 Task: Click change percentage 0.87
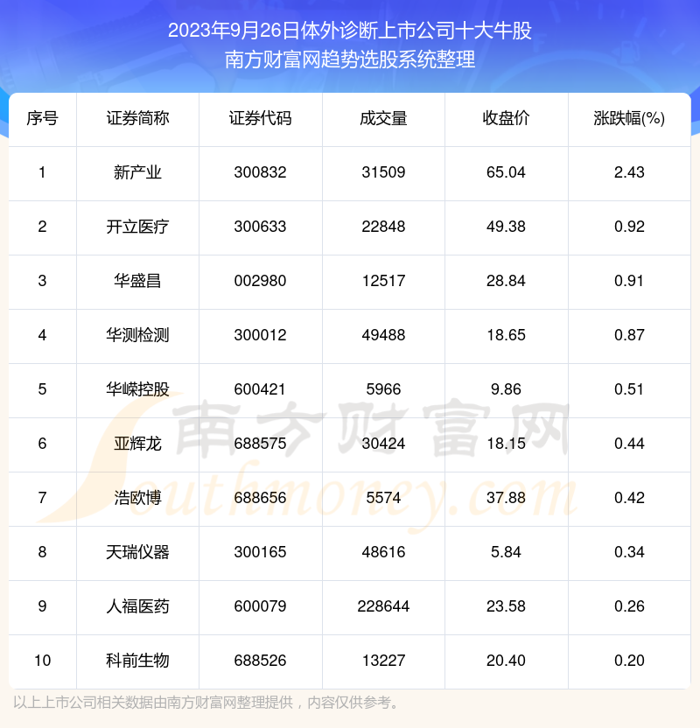tap(629, 335)
